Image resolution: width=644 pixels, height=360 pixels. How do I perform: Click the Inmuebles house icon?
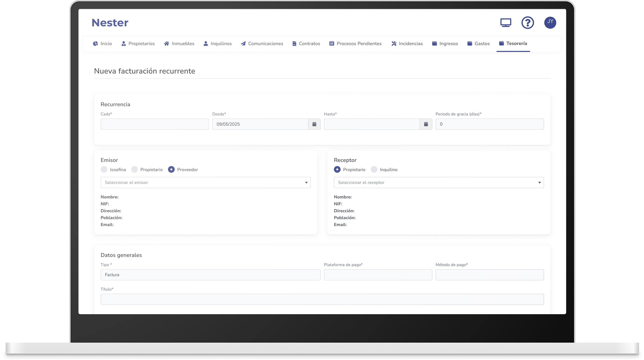(167, 43)
